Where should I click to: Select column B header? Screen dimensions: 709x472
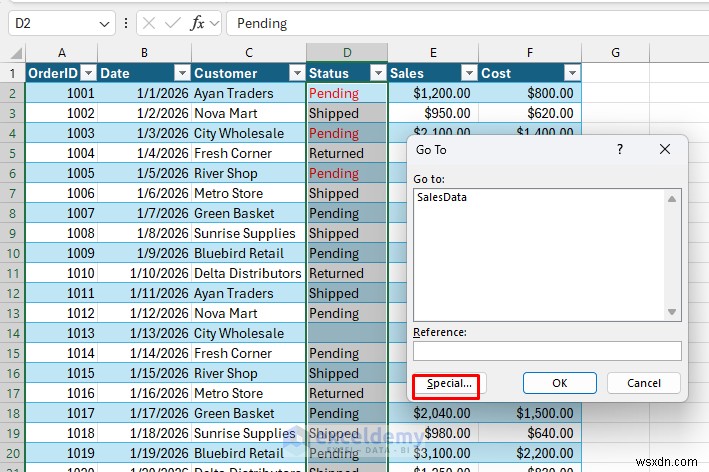point(144,53)
